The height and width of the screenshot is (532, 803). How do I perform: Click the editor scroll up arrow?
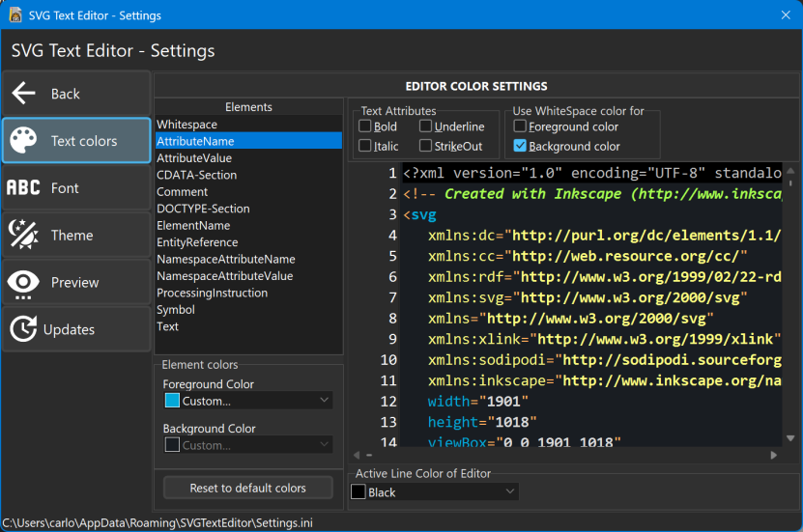[x=790, y=171]
